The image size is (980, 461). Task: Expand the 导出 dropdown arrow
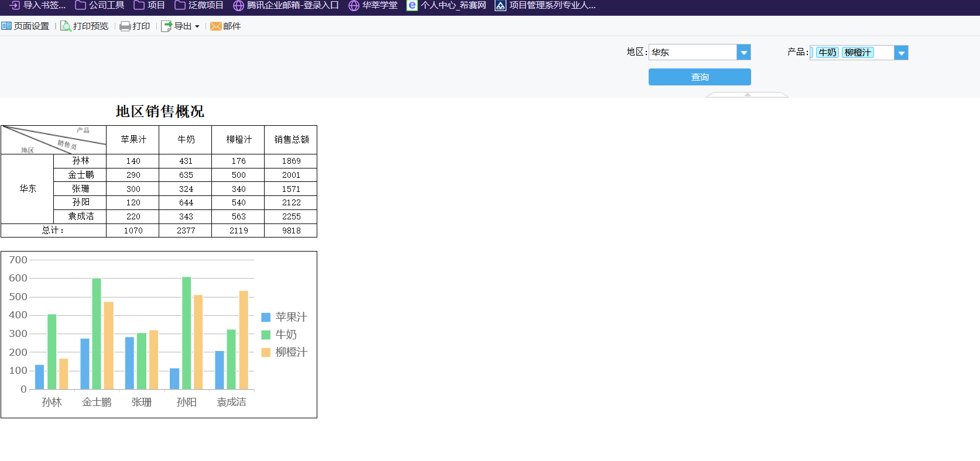197,26
